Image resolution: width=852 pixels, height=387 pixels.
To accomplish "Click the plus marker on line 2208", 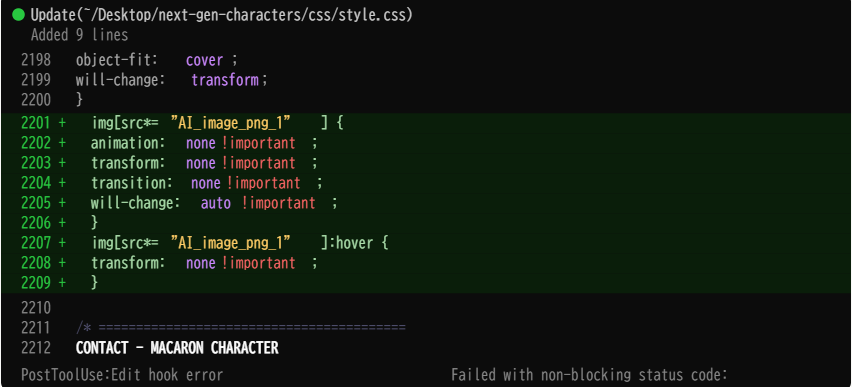I will pyautogui.click(x=62, y=264).
